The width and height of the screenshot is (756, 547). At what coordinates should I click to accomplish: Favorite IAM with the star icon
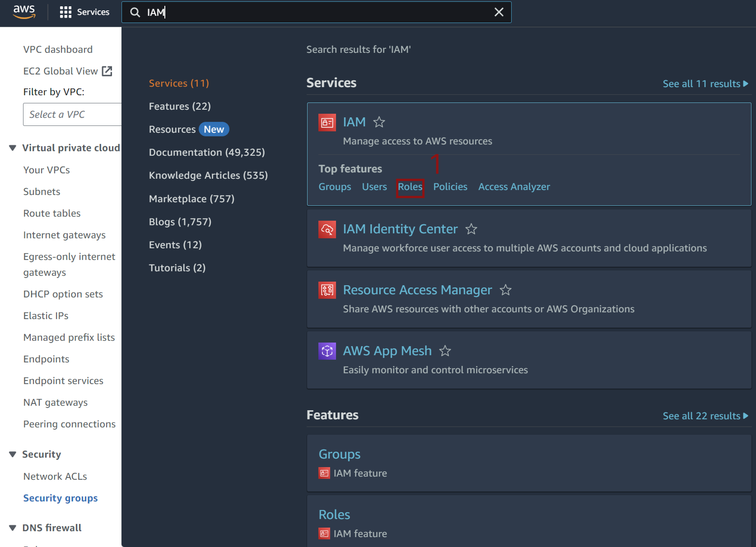379,122
